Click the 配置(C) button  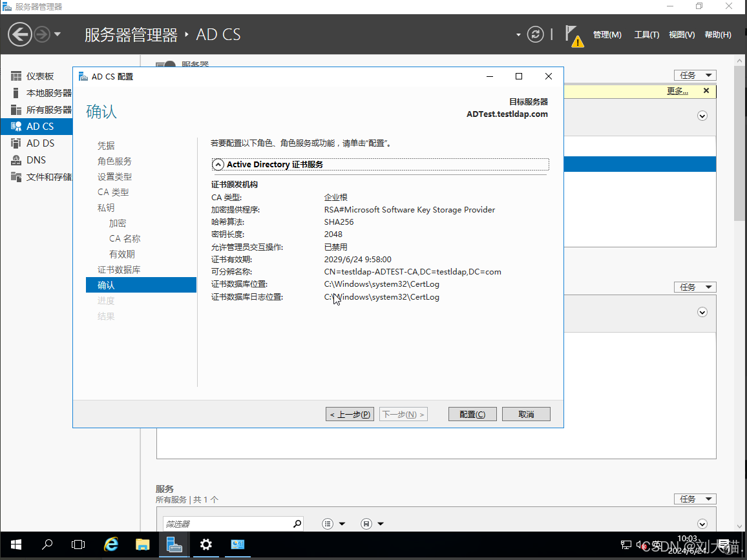(472, 415)
